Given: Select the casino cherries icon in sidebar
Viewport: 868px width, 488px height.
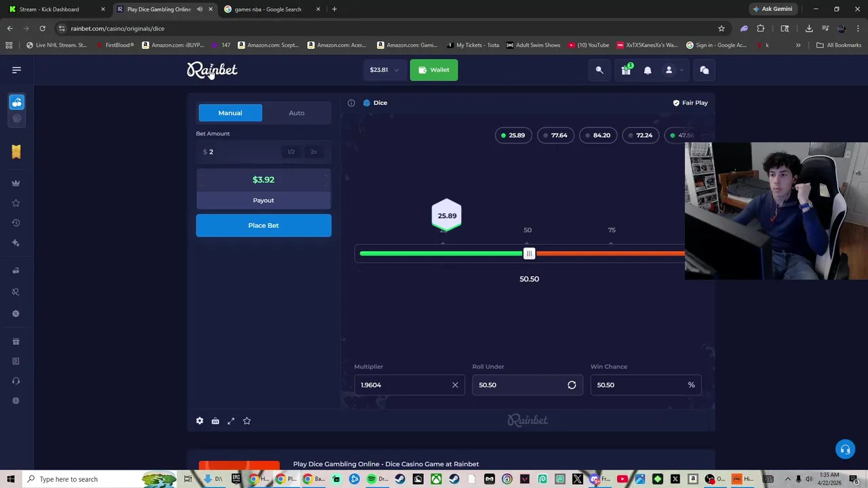Looking at the screenshot, I should click(x=16, y=102).
